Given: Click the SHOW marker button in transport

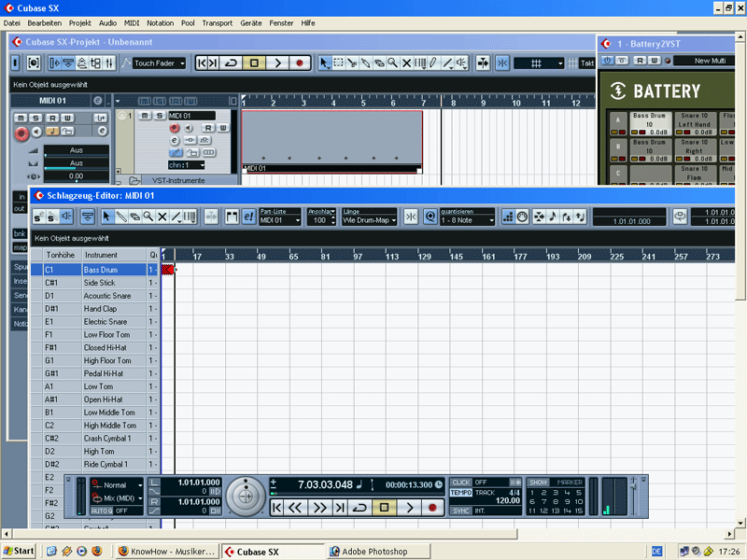Looking at the screenshot, I should coord(539,483).
